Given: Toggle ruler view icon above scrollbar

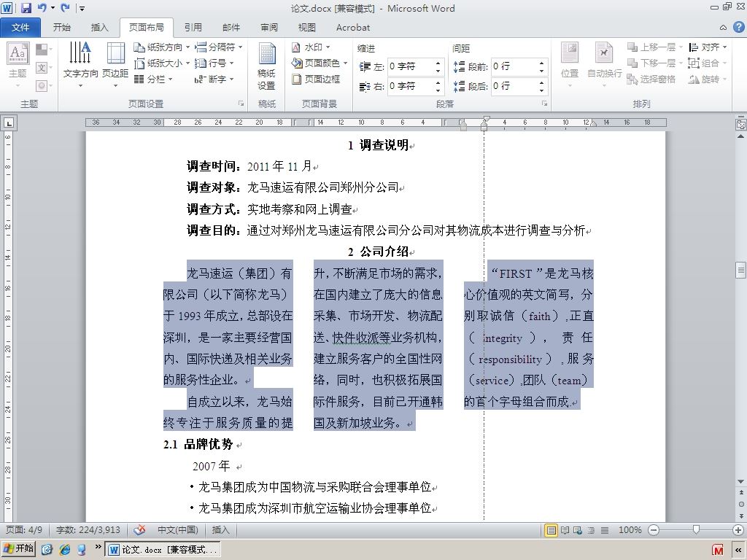Looking at the screenshot, I should coord(741,124).
